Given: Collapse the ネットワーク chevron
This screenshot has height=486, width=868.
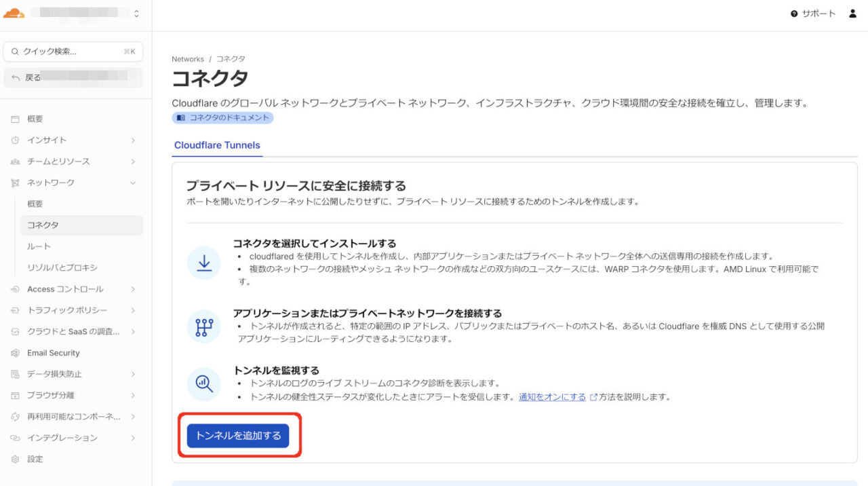Looking at the screenshot, I should point(133,183).
